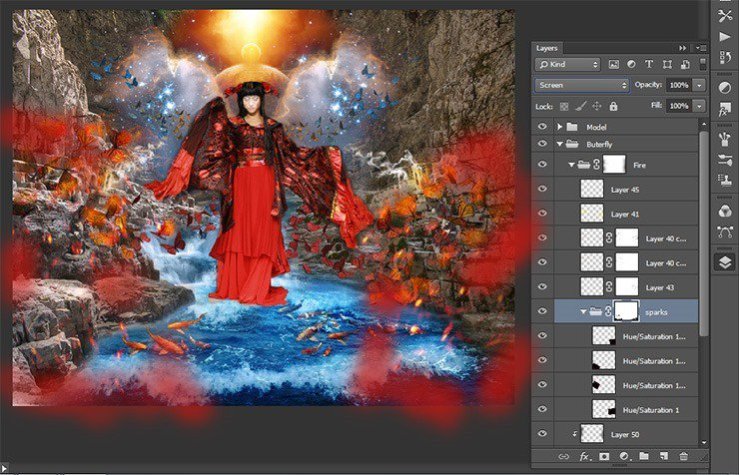Filter layers by smart objects icon
The image size is (739, 475).
click(x=685, y=65)
